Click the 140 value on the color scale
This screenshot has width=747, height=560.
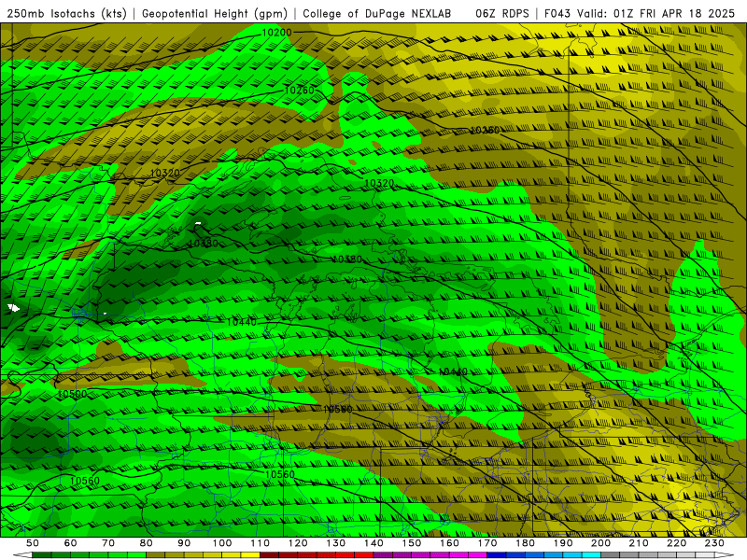tap(374, 543)
